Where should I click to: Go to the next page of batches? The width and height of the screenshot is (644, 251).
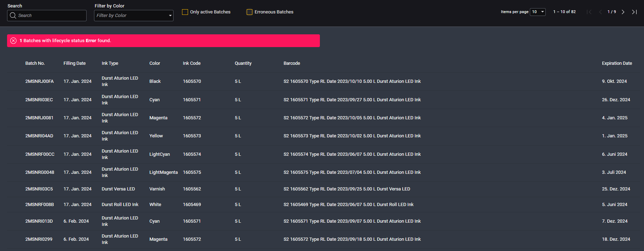(623, 12)
